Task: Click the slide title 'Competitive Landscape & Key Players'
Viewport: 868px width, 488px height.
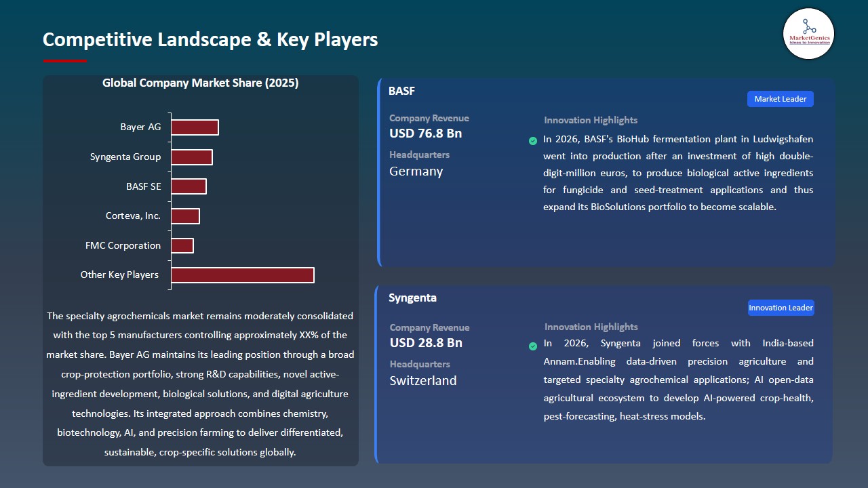Action: [x=210, y=39]
